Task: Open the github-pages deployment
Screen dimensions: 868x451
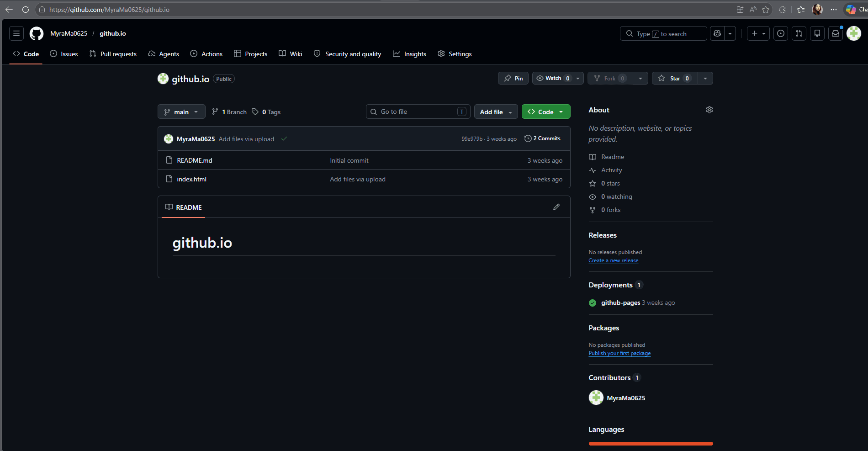Action: pos(620,302)
